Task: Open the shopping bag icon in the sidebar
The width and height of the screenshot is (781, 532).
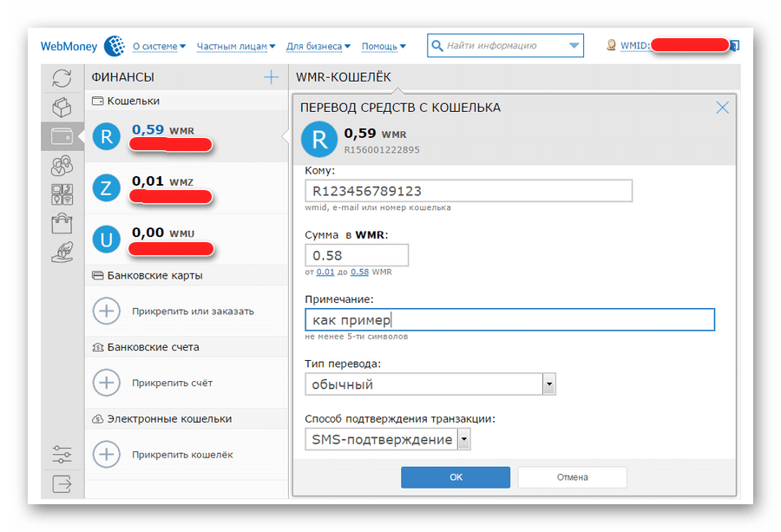Action: click(62, 223)
